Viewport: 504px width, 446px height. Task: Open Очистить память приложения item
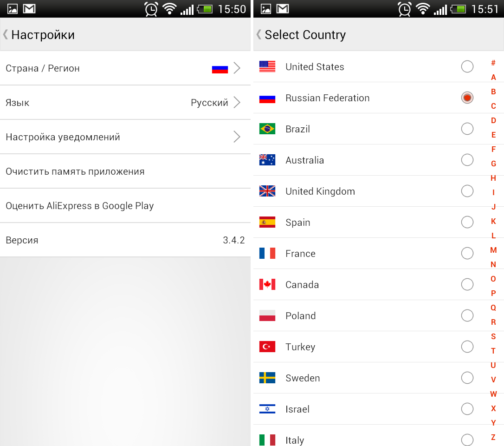pyautogui.click(x=125, y=171)
